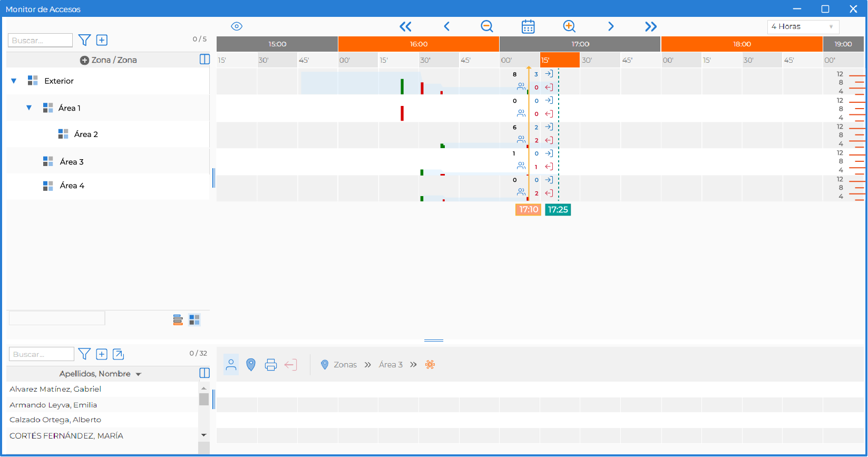Click the vertical splitter beside Área 4
Viewport: 868px width, 457px height.
click(213, 178)
